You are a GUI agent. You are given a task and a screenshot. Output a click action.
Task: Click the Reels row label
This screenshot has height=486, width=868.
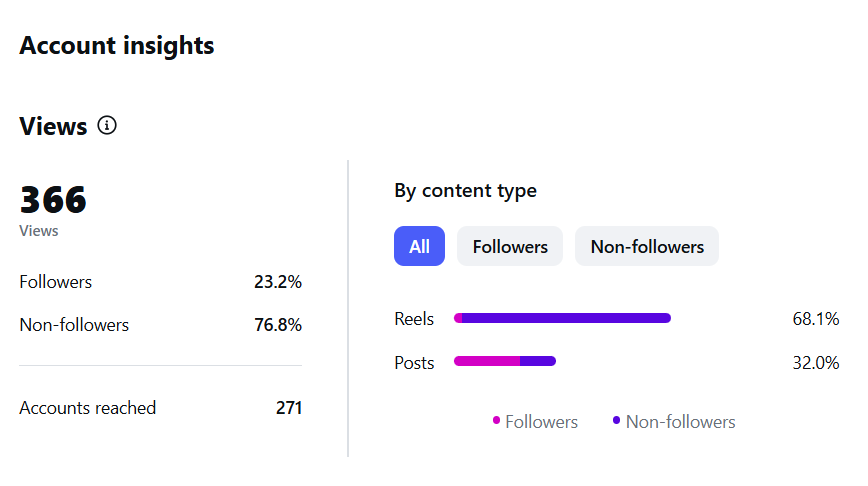point(414,319)
